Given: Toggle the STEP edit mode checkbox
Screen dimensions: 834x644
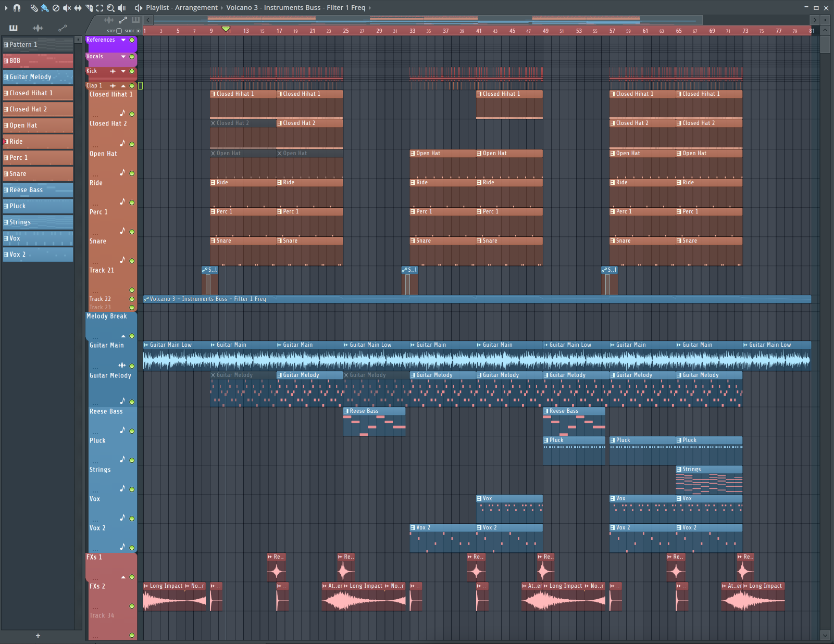Looking at the screenshot, I should (x=119, y=31).
